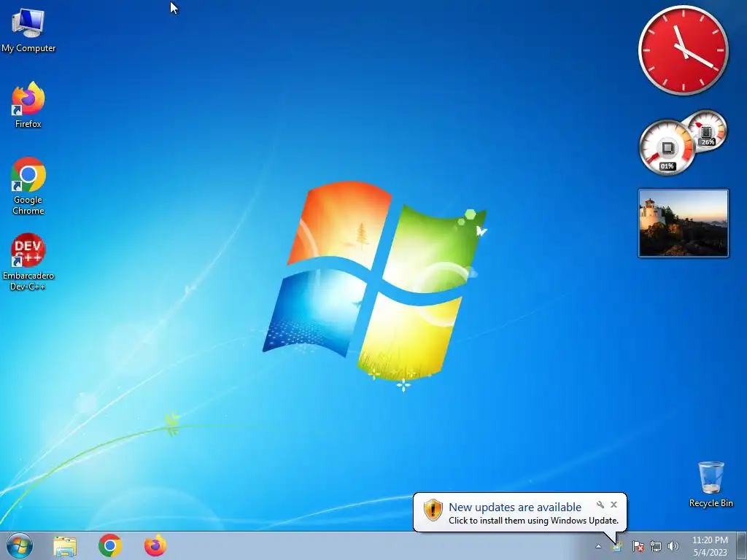
Task: Launch Firefox from the taskbar
Action: tap(155, 546)
